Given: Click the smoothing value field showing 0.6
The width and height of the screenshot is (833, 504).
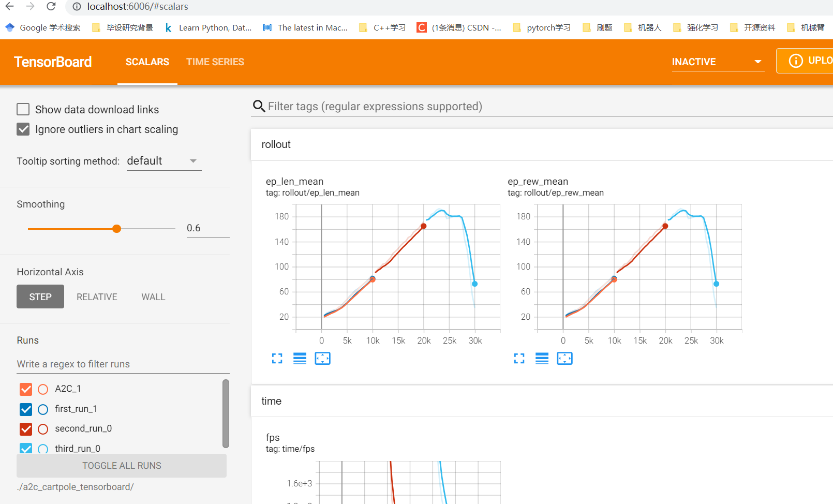Looking at the screenshot, I should [208, 228].
